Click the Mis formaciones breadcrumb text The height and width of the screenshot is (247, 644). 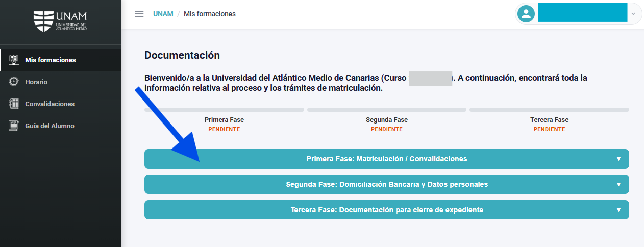point(210,14)
